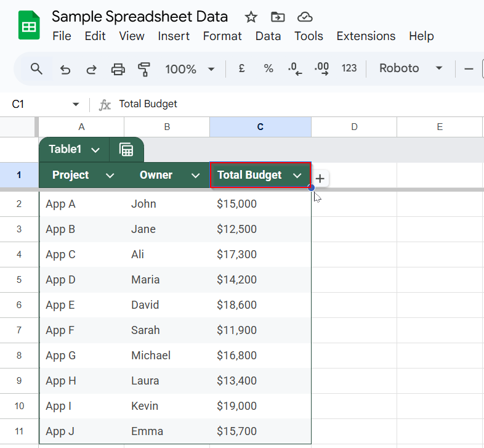The width and height of the screenshot is (484, 448).
Task: Open the table view grid icon beside Table1
Action: [126, 150]
